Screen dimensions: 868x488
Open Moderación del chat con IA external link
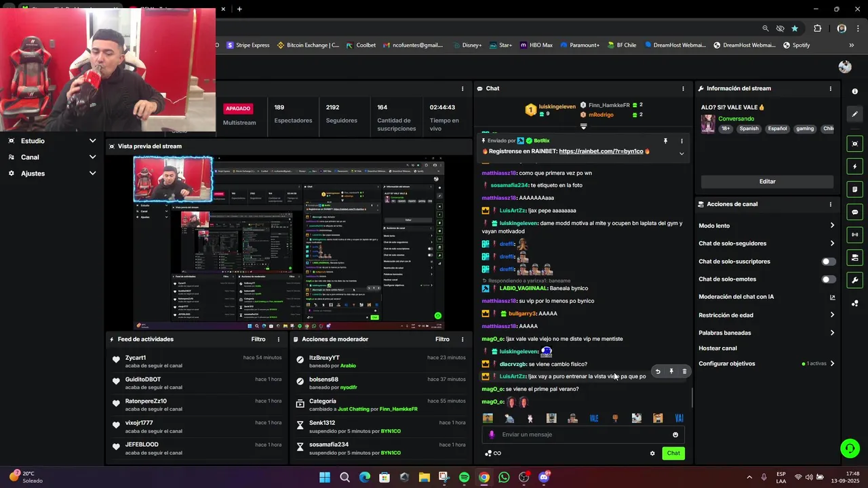click(832, 297)
